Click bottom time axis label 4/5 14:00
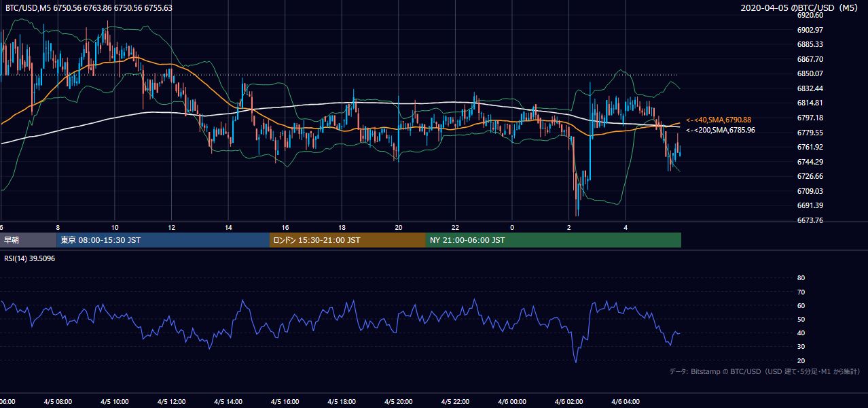868x408 pixels. coord(228,402)
